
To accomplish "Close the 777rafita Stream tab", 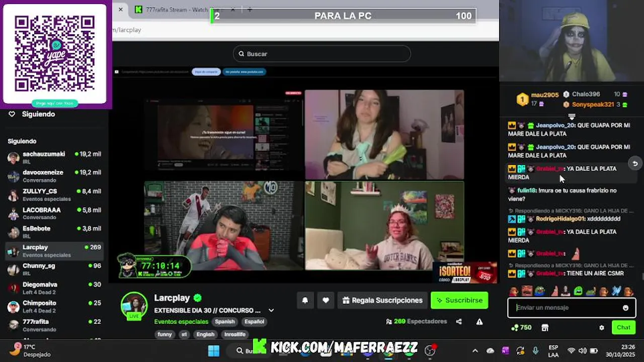I will (233, 10).
